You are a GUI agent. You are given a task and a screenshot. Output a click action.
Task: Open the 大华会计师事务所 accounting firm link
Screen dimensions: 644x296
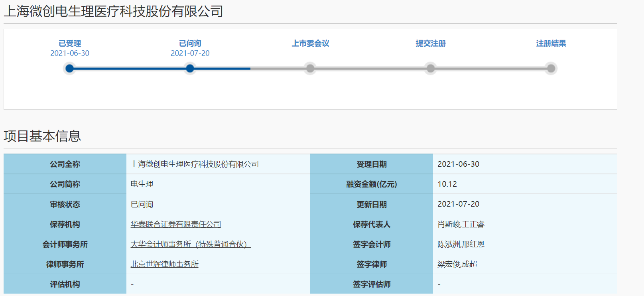point(191,244)
